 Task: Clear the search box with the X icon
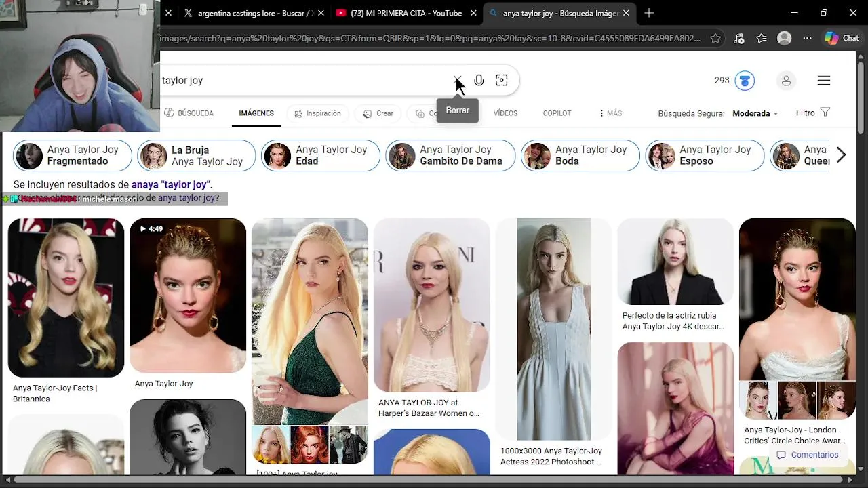[457, 80]
